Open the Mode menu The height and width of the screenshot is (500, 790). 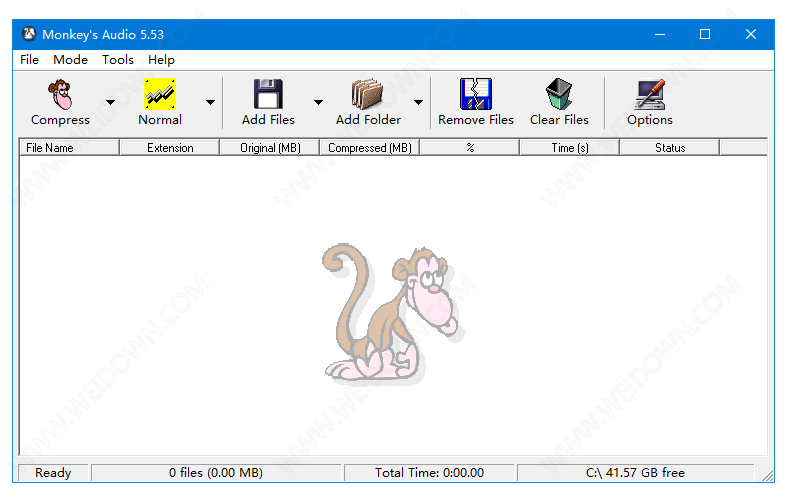[71, 60]
